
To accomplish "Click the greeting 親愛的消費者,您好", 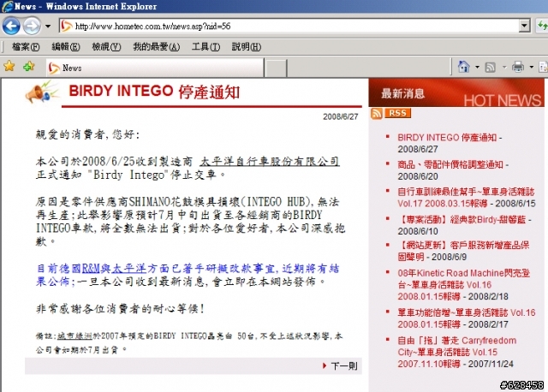I will (87, 134).
